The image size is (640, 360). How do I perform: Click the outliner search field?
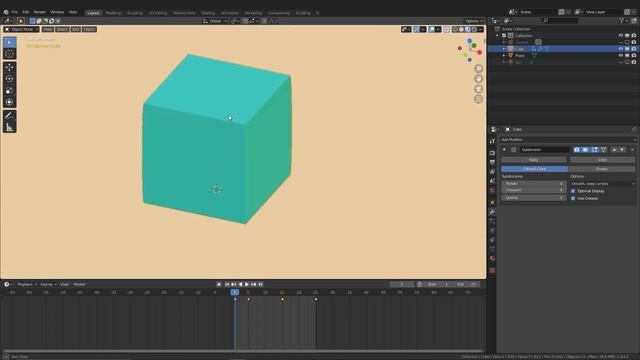click(560, 20)
